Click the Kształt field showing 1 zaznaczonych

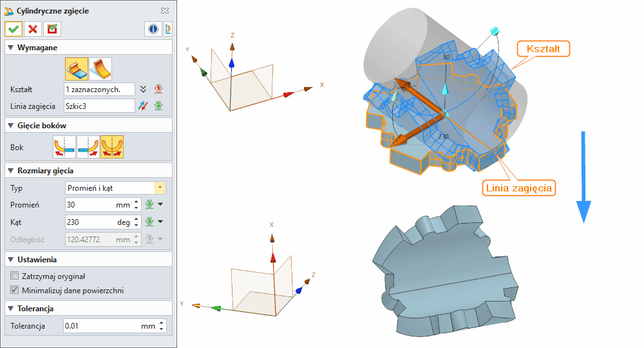click(x=99, y=89)
